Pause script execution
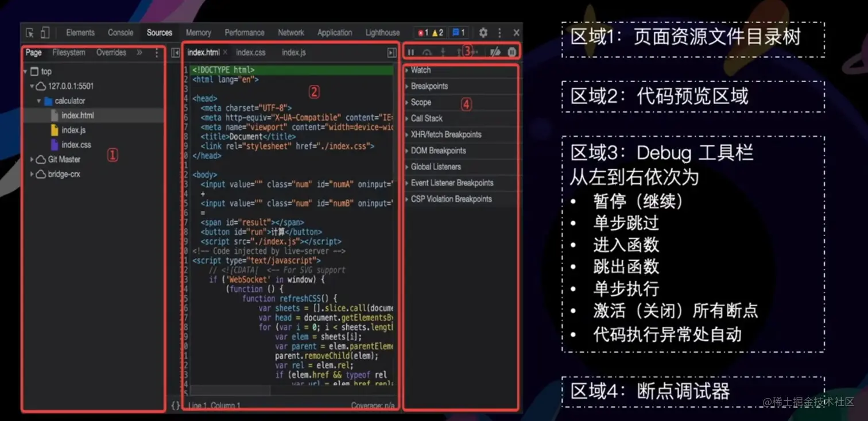 coord(411,52)
